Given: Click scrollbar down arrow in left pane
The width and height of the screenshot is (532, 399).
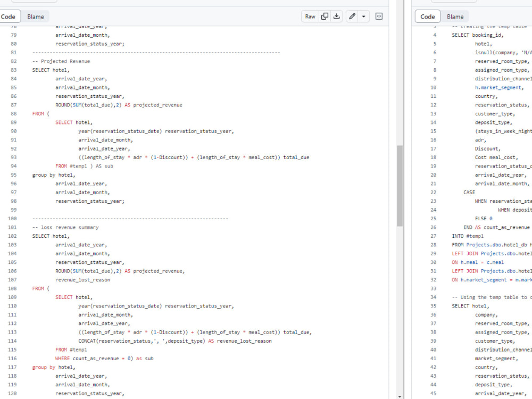Looking at the screenshot, I should [x=400, y=396].
